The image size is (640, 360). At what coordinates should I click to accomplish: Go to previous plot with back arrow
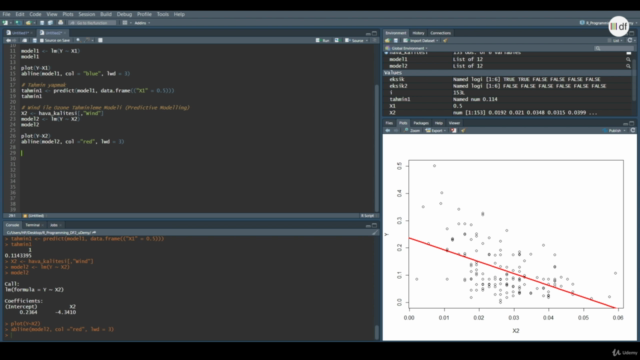[388, 131]
